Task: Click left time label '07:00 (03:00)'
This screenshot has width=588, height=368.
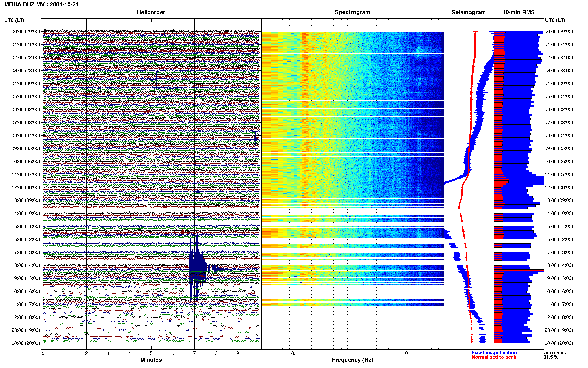Action: pyautogui.click(x=26, y=122)
